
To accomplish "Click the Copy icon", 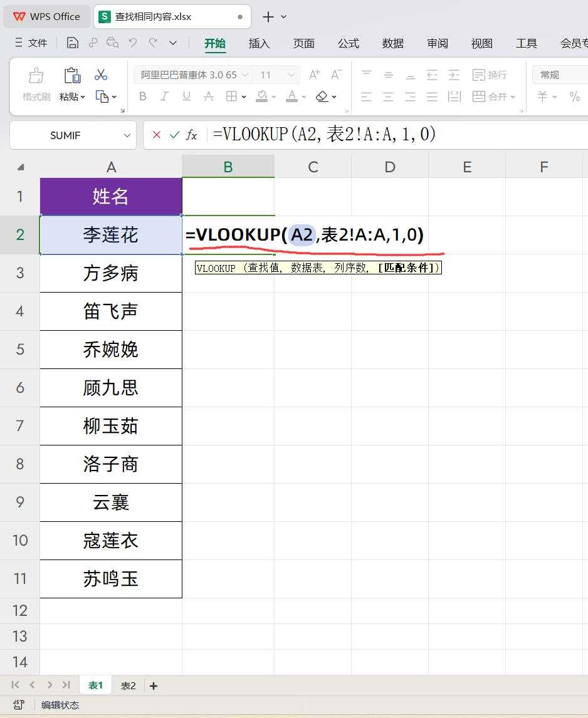I will 102,96.
